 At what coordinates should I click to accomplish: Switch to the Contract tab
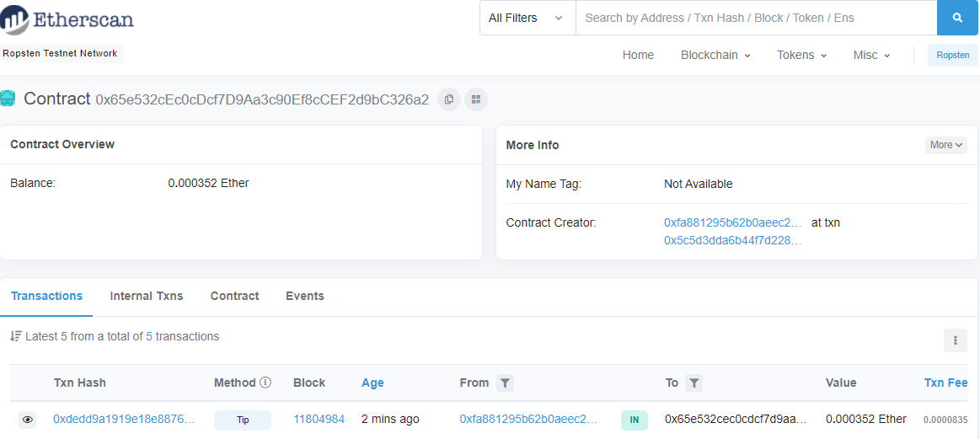tap(234, 296)
